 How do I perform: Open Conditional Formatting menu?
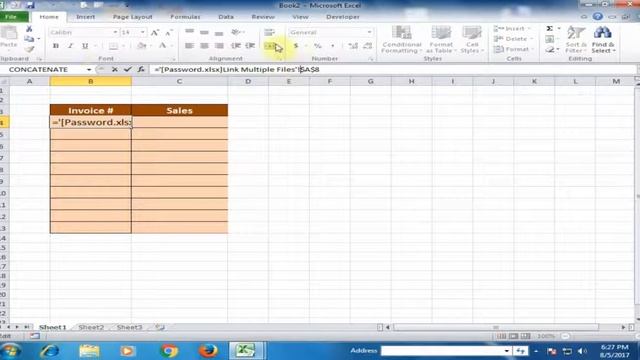[x=401, y=40]
